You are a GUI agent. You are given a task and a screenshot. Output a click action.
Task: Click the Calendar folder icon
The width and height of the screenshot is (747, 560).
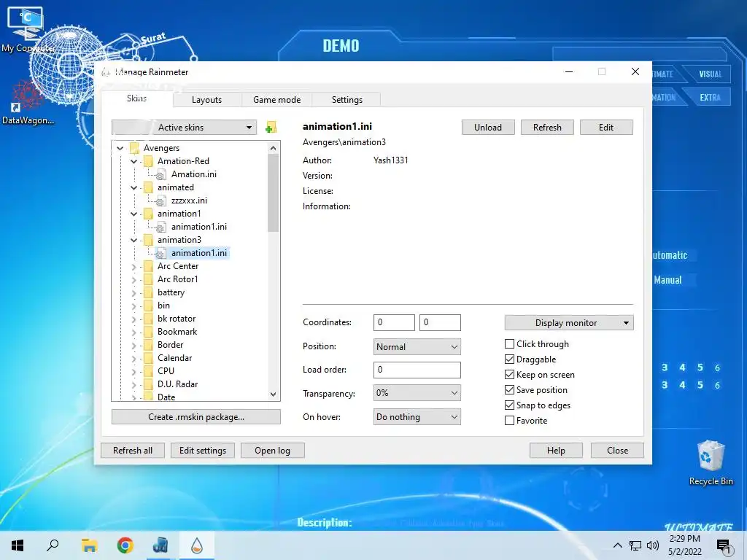click(148, 358)
